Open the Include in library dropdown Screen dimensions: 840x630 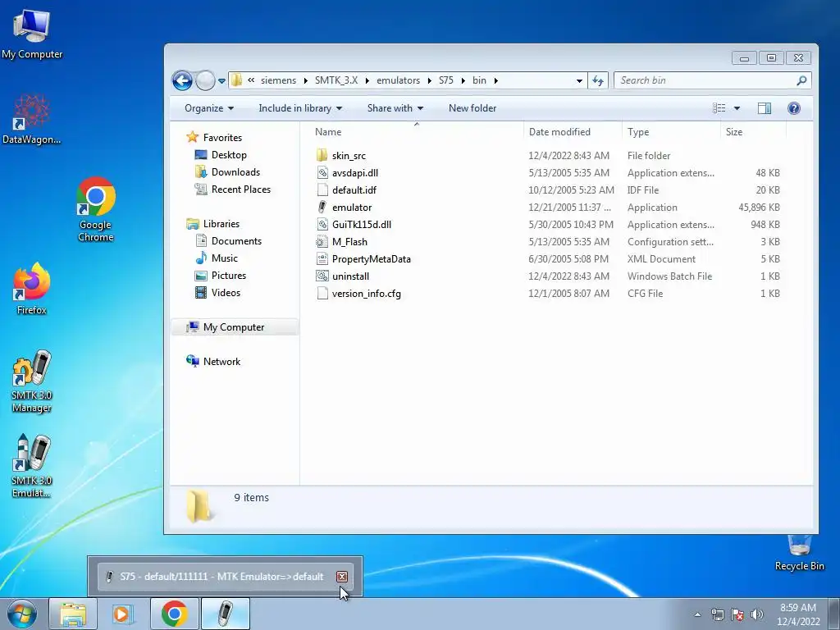(300, 108)
